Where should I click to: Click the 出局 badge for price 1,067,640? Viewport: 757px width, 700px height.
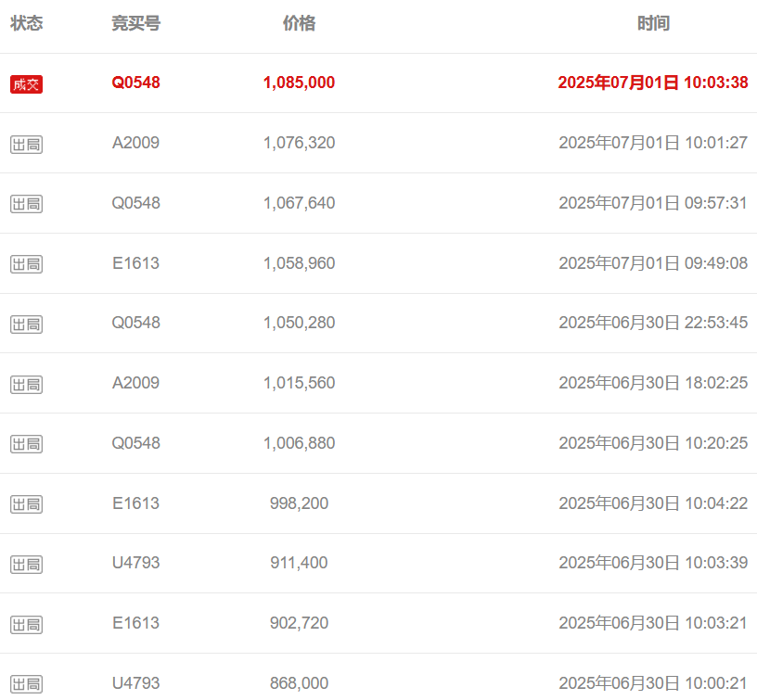[27, 204]
